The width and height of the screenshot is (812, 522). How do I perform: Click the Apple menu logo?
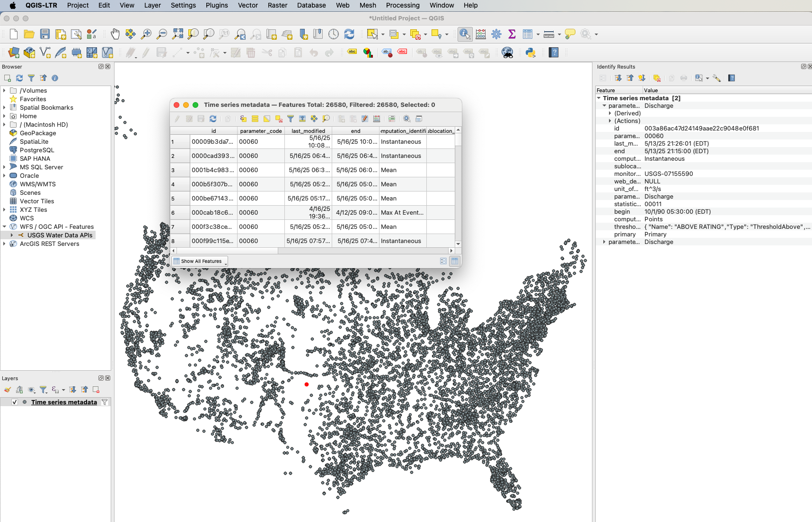pyautogui.click(x=13, y=5)
